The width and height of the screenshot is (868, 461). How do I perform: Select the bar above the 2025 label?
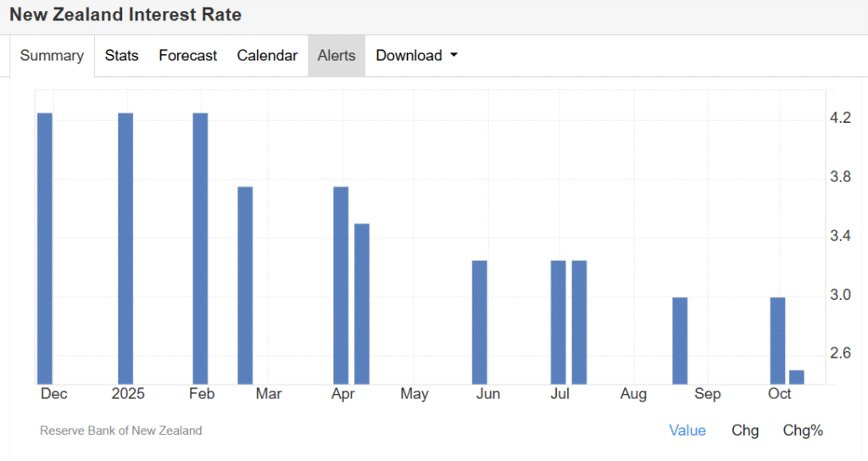tap(125, 247)
